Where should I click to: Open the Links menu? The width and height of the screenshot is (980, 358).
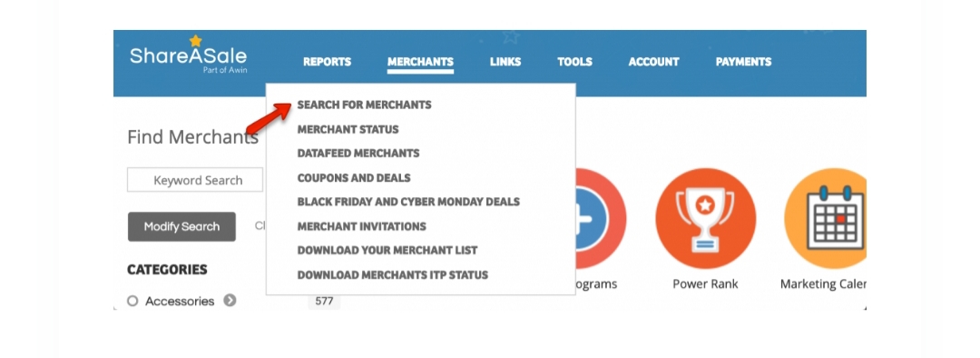click(505, 62)
